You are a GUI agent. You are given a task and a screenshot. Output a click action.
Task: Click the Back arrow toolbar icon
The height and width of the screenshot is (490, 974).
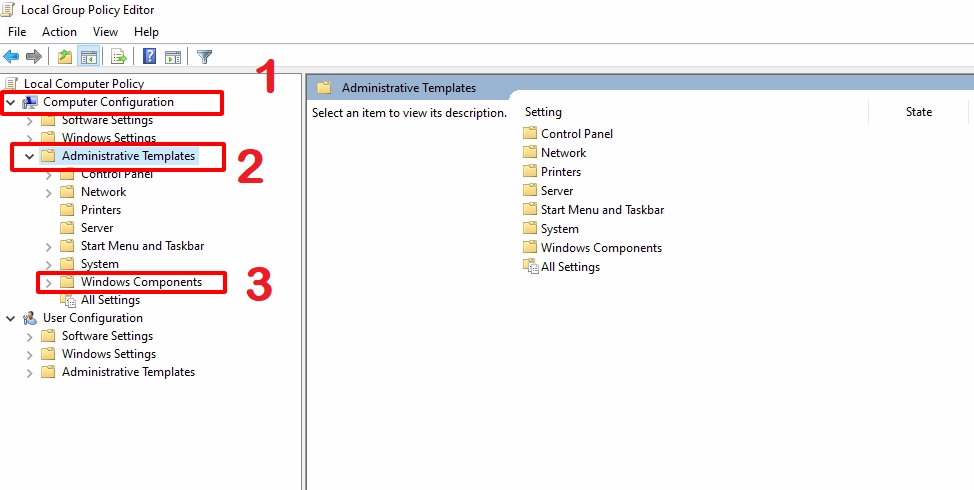pos(11,57)
